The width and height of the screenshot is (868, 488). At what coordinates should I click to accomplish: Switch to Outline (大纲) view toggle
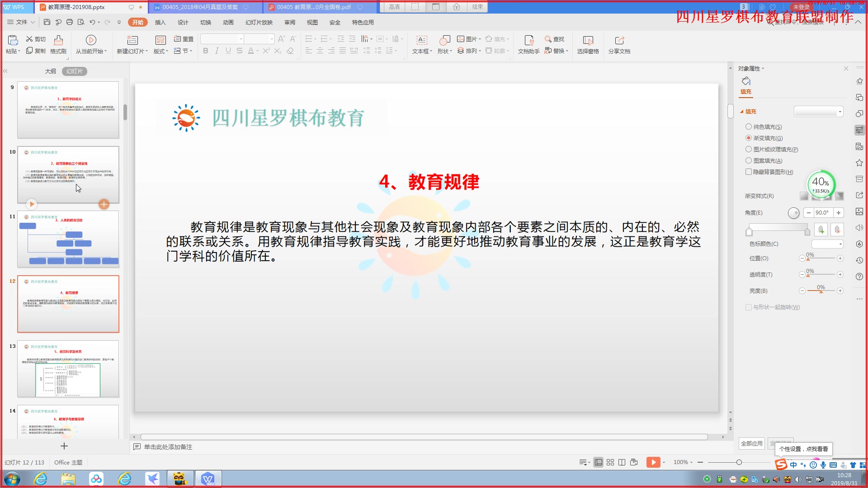[50, 71]
